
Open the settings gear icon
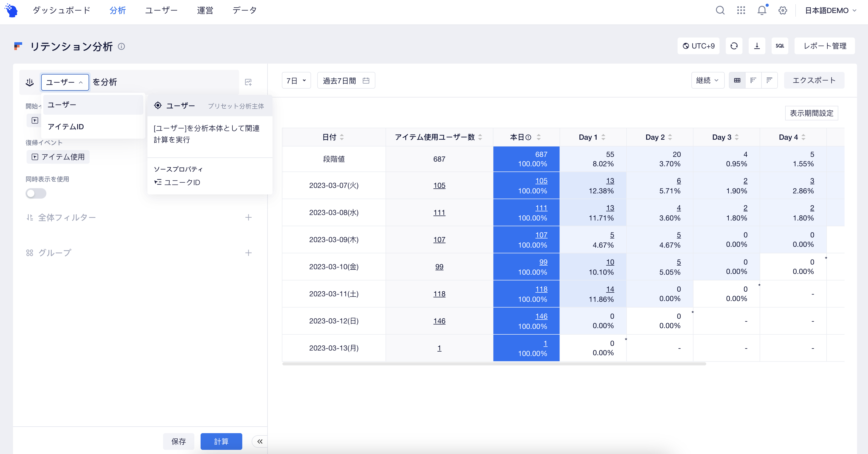[783, 10]
